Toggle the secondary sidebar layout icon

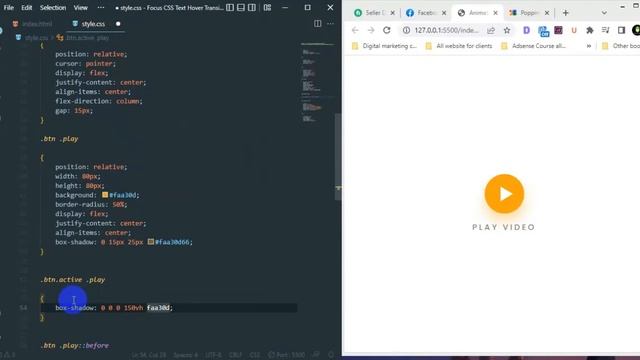click(252, 7)
